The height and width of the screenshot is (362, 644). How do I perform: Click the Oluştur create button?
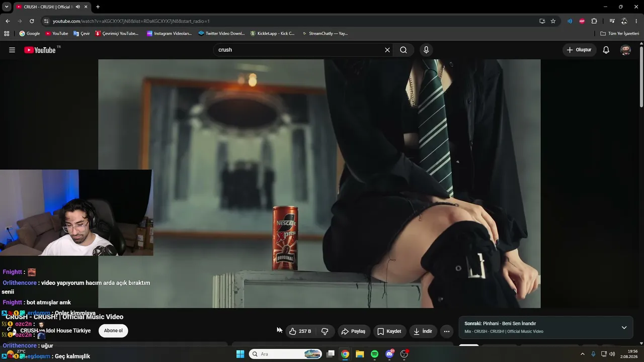[x=579, y=50]
